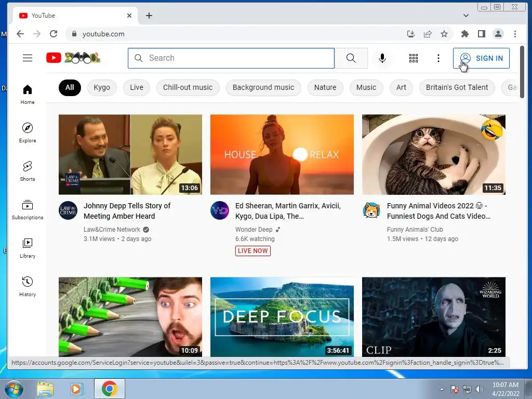Viewport: 532px width, 399px height.
Task: Click Wonder Deep channel name
Action: (254, 229)
